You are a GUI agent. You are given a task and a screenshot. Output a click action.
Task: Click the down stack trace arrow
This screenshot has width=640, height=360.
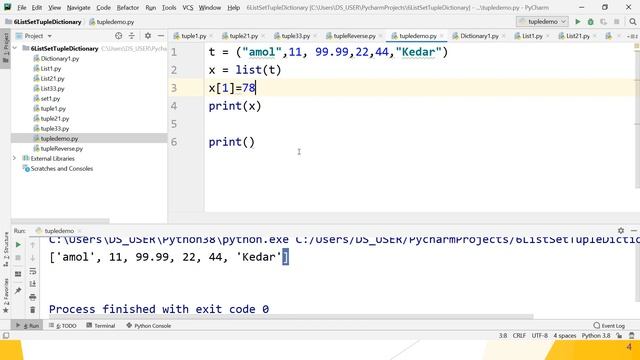[x=33, y=258]
